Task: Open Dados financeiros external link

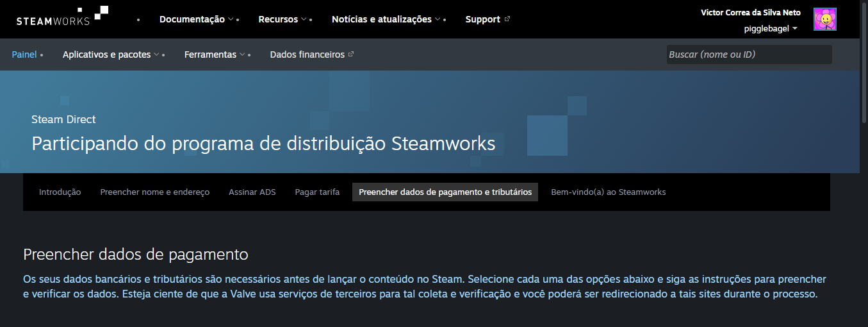Action: 312,55
